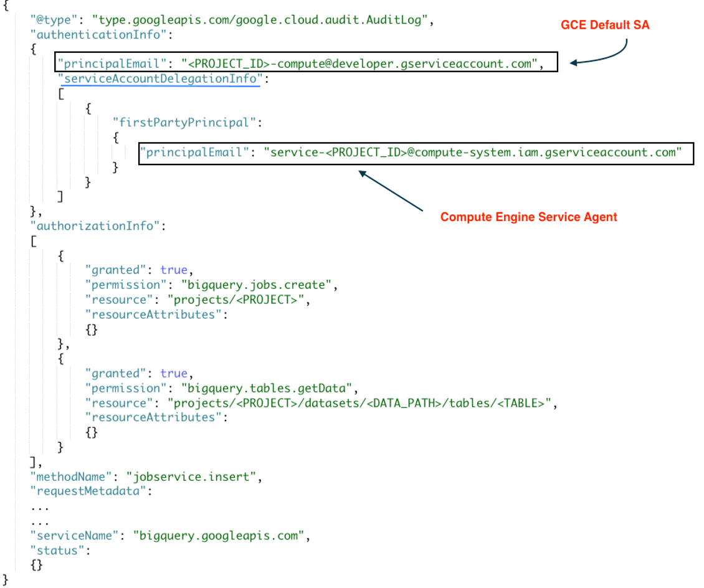The height and width of the screenshot is (588, 704).
Task: Click the Compute Engine Service Agent label
Action: point(528,217)
